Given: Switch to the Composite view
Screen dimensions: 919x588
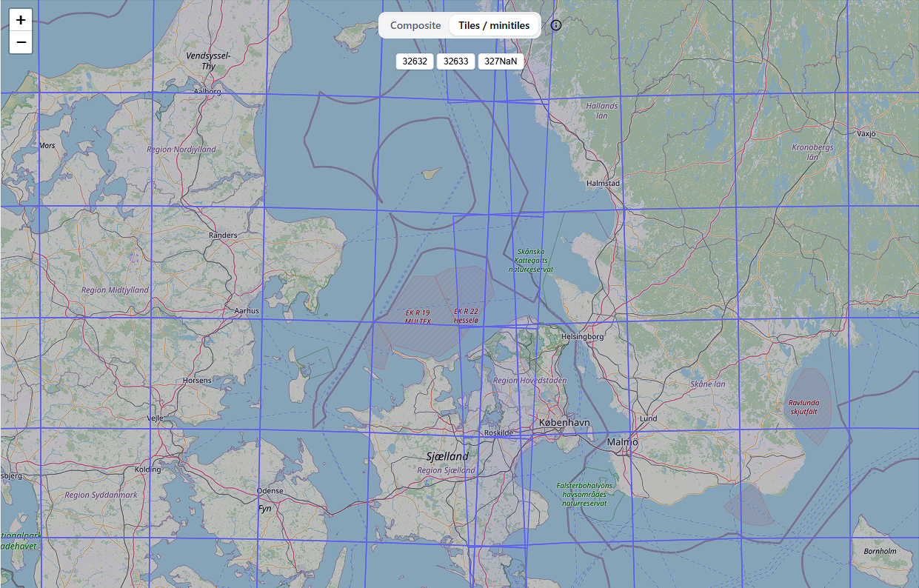Looking at the screenshot, I should tap(415, 24).
